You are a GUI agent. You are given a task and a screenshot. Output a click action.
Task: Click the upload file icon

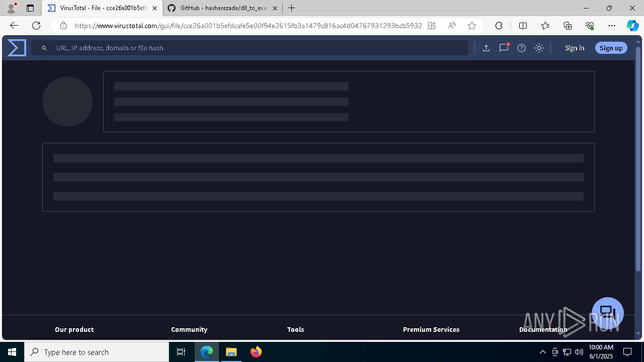click(x=486, y=48)
